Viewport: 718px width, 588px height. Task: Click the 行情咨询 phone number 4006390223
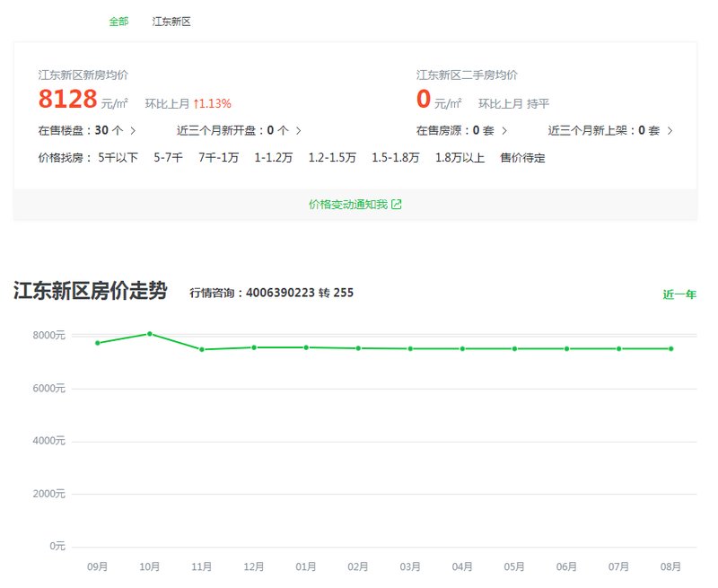coord(280,293)
